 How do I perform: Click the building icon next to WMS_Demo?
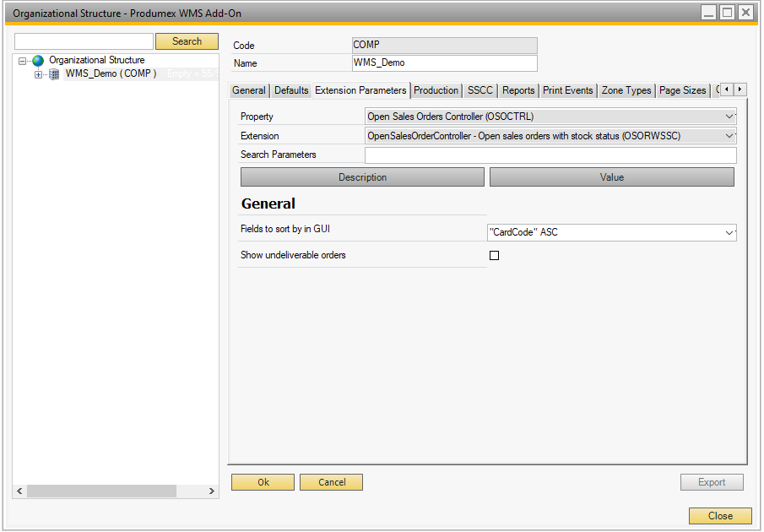(54, 74)
